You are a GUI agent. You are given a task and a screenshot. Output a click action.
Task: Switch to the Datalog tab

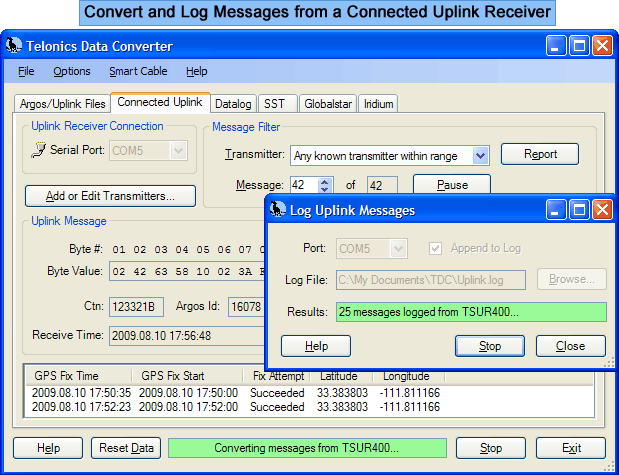(x=233, y=104)
